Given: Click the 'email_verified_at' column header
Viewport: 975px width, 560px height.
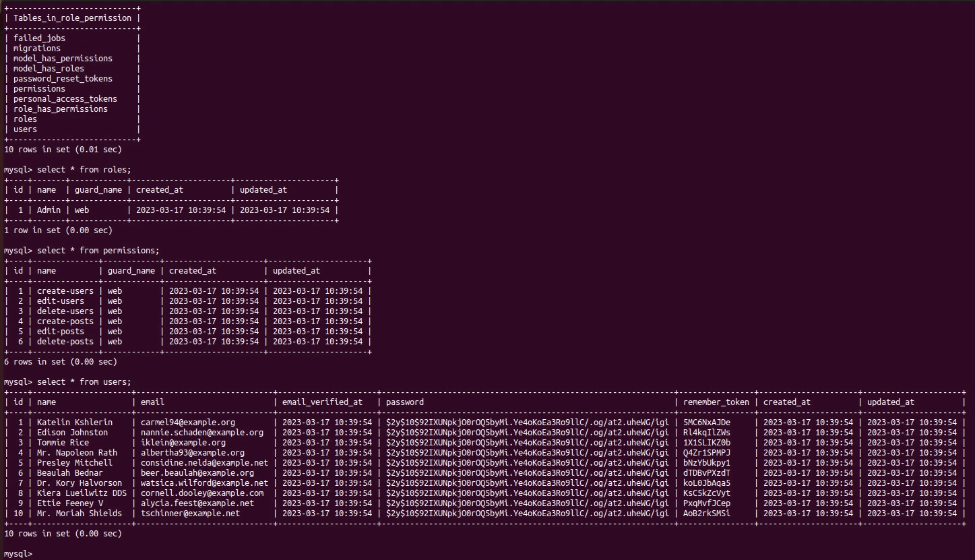Looking at the screenshot, I should (322, 402).
